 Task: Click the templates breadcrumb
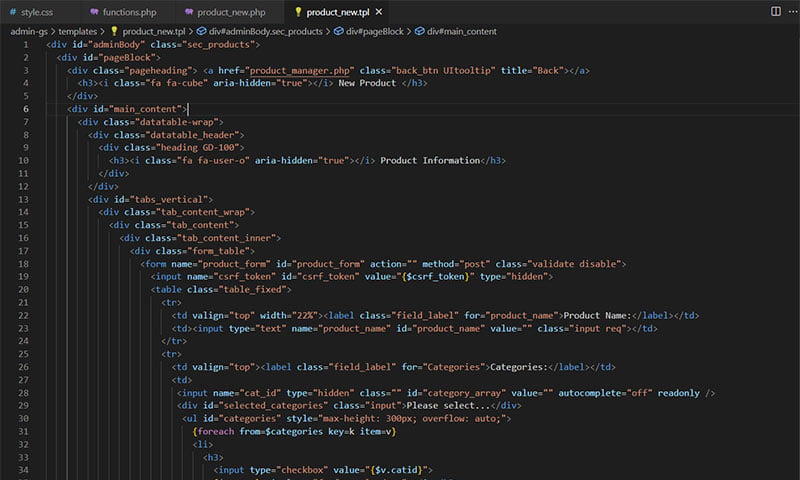tap(78, 32)
